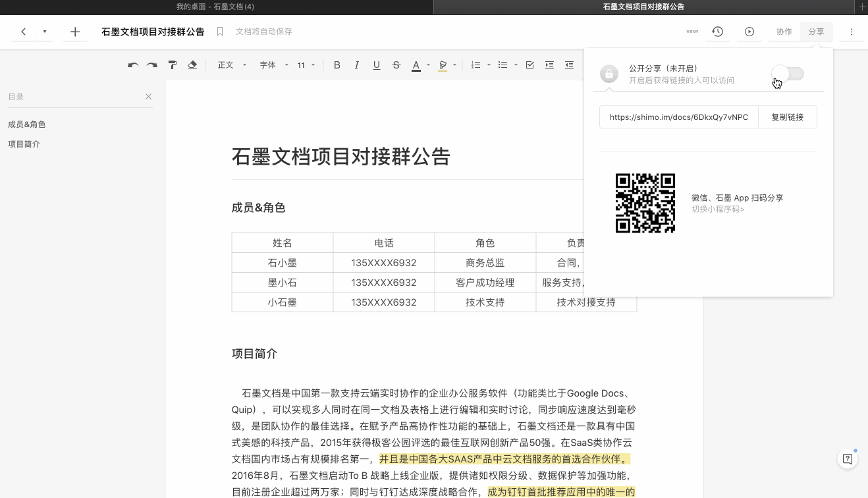Clear formatting with the eraser icon
The height and width of the screenshot is (498, 868).
click(x=192, y=65)
